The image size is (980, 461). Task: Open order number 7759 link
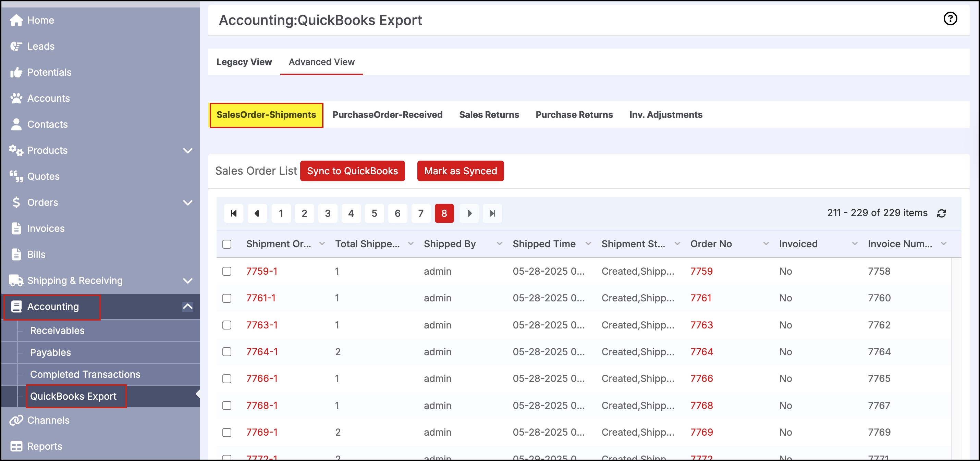pyautogui.click(x=701, y=271)
